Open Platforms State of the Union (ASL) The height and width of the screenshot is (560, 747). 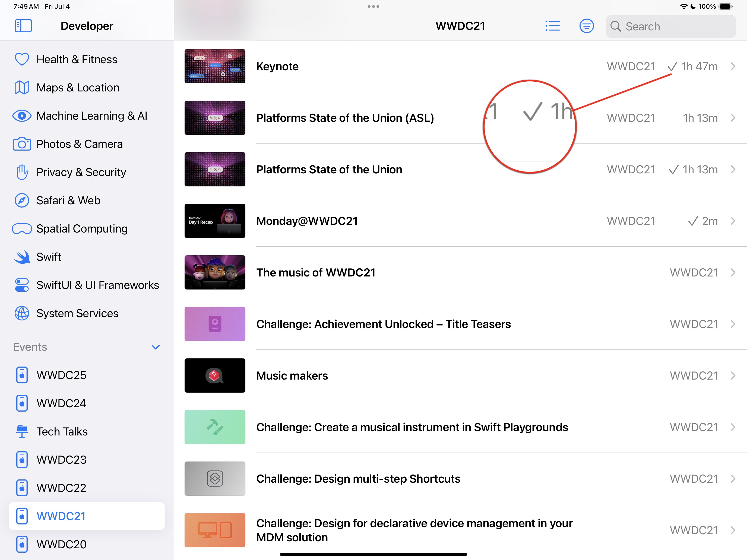[x=460, y=118]
